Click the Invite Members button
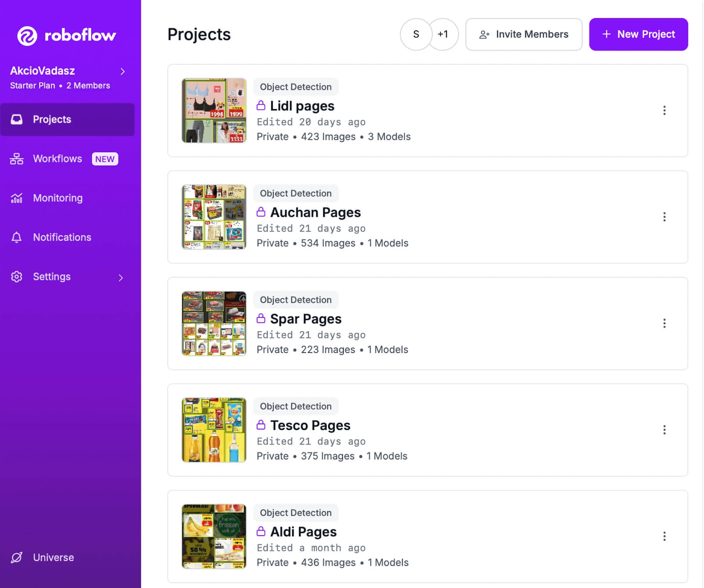Screen dimensions: 704x588 pyautogui.click(x=524, y=34)
